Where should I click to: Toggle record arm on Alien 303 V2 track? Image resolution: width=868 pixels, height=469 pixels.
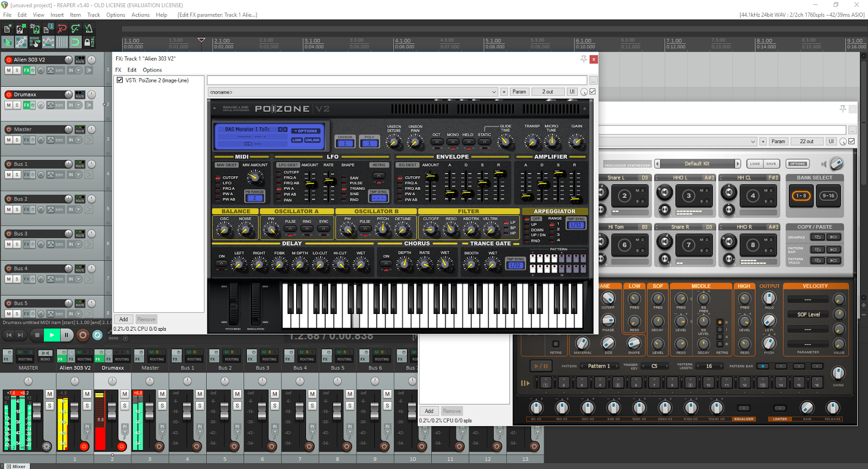click(x=9, y=60)
